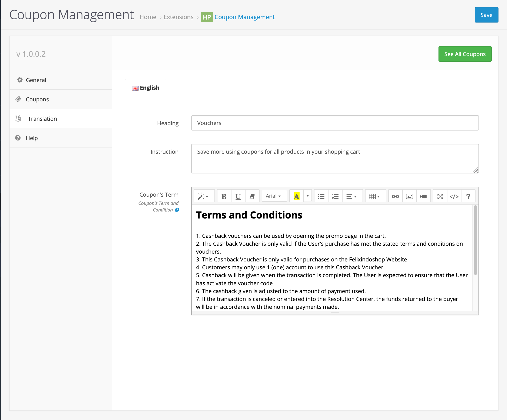
Task: Open the Coupons menu item
Action: click(61, 99)
